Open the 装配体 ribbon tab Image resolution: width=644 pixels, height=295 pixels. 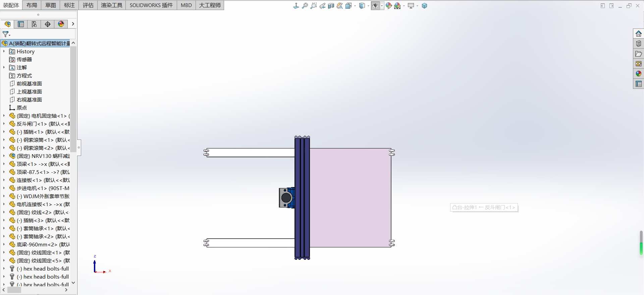pyautogui.click(x=11, y=5)
